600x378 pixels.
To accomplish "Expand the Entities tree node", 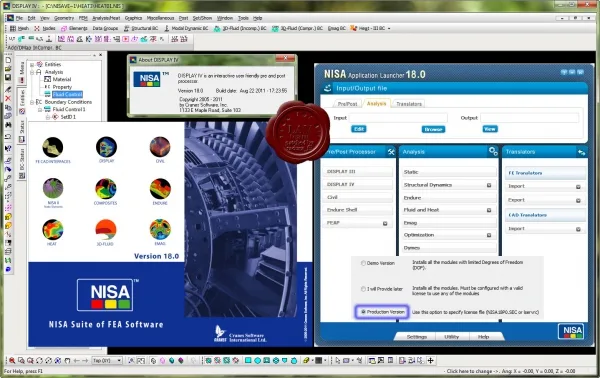I will (x=32, y=64).
